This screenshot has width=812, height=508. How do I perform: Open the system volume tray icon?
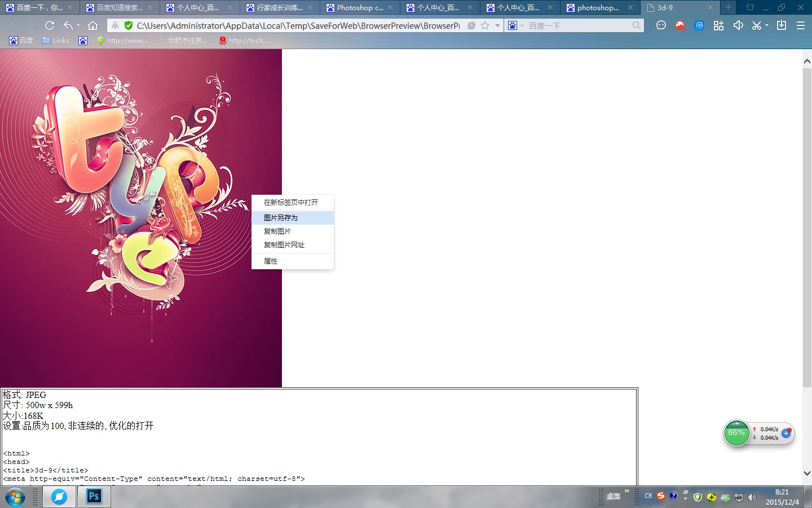tap(752, 497)
